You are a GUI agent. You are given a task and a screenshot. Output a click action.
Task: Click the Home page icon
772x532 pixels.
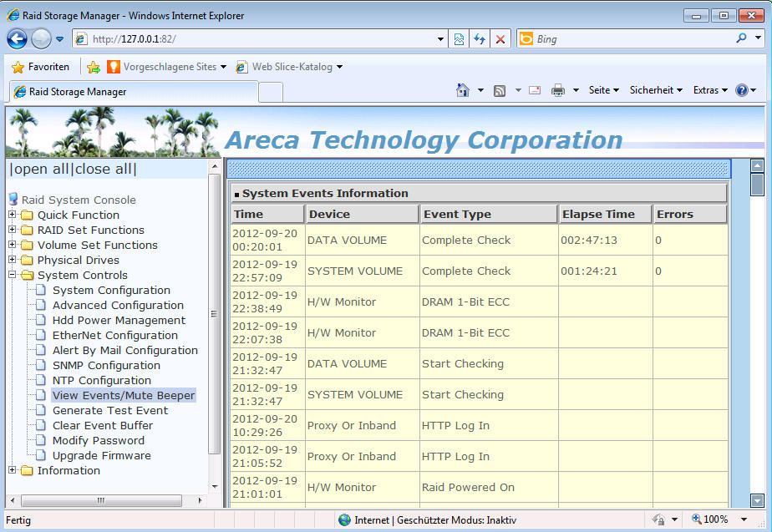click(x=462, y=90)
